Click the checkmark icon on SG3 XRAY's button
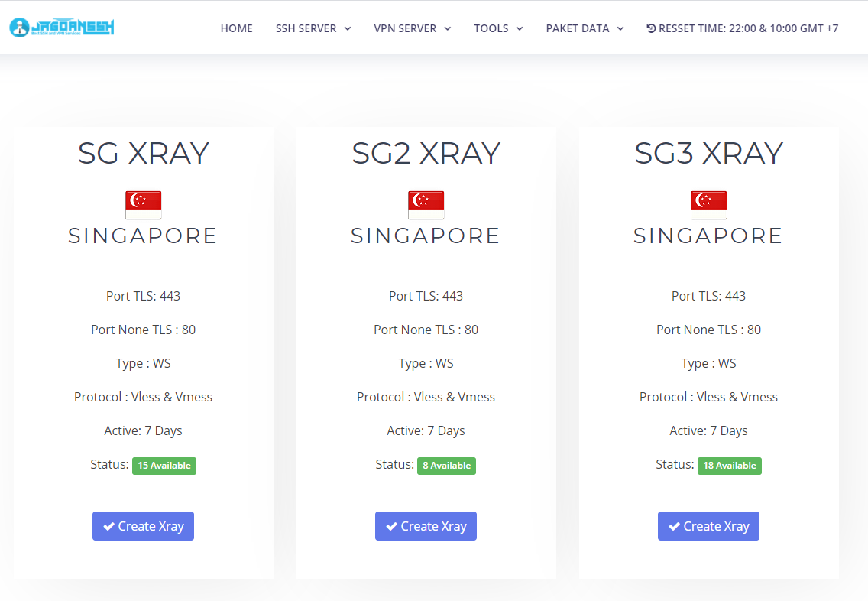This screenshot has height=601, width=868. (674, 526)
